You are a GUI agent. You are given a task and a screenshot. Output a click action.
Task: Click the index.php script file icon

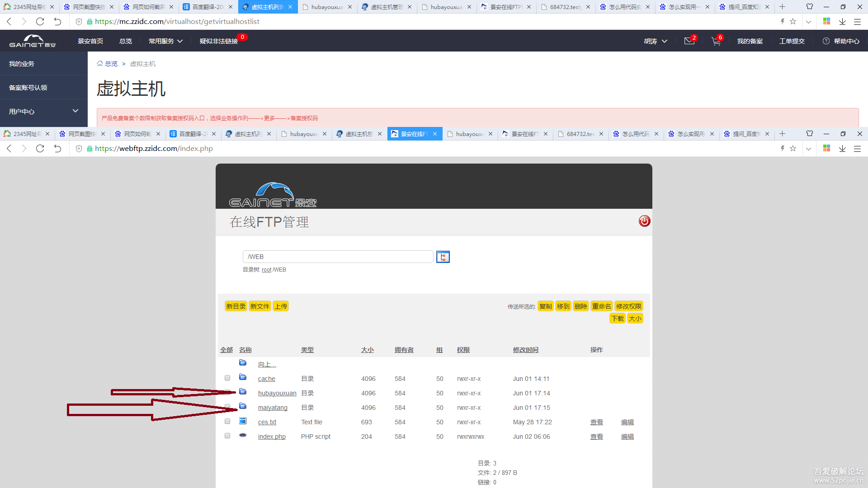(243, 435)
